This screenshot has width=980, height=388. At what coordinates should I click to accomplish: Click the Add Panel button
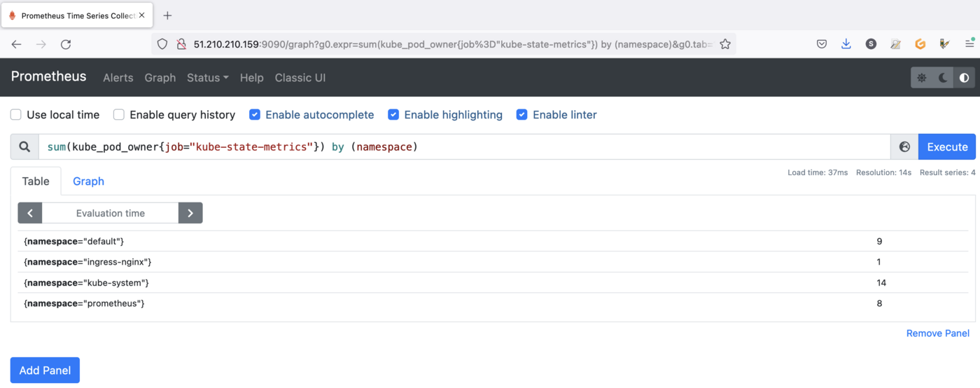(x=45, y=370)
